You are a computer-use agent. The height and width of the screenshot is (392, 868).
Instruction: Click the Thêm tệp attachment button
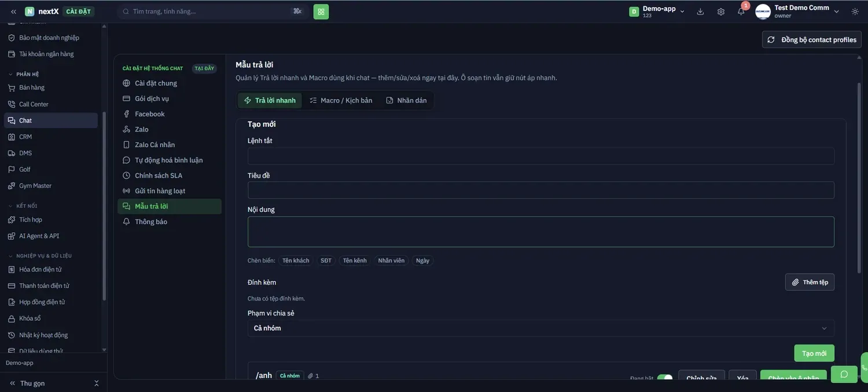[x=810, y=282]
